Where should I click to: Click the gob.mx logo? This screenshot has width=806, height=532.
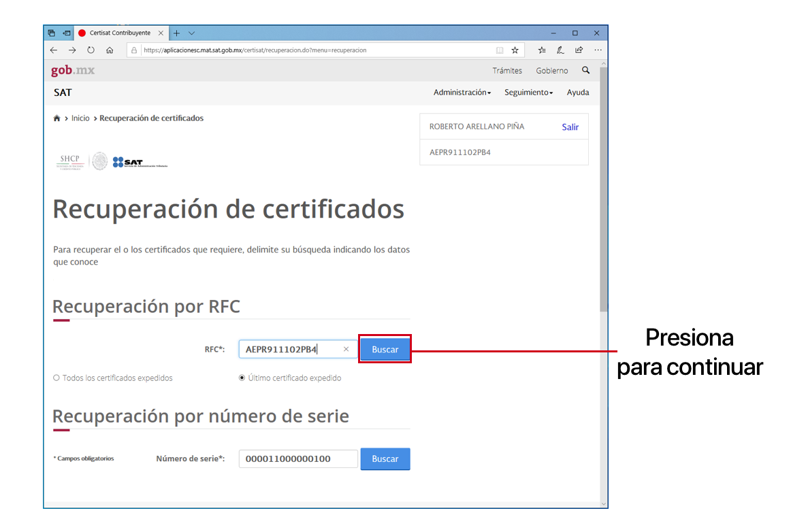click(x=72, y=70)
